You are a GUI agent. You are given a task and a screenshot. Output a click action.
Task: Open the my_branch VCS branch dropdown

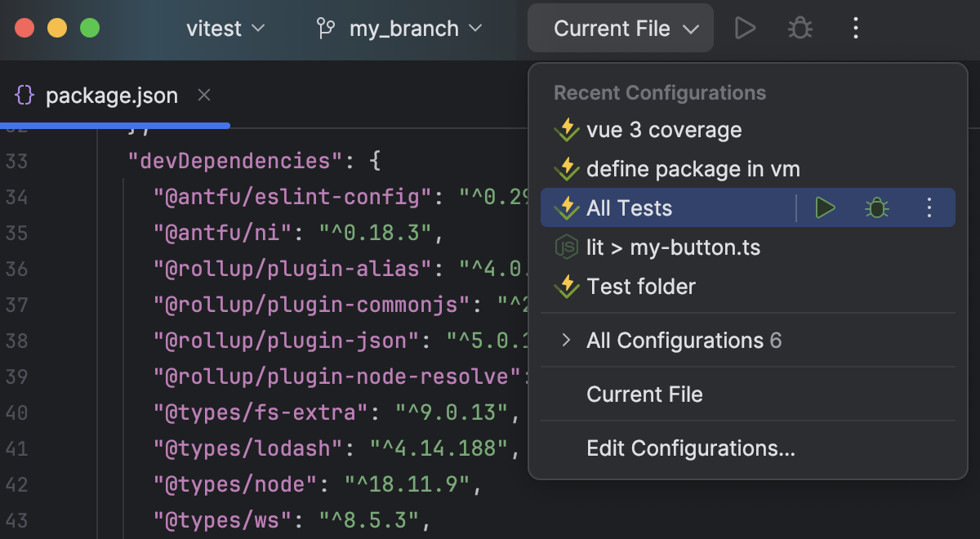(x=399, y=29)
